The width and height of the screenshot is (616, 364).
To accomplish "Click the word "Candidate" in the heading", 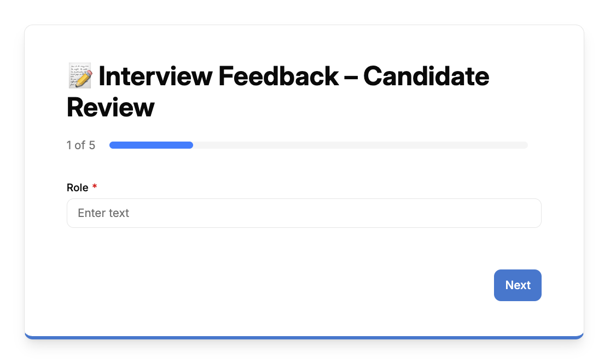I will [x=426, y=76].
